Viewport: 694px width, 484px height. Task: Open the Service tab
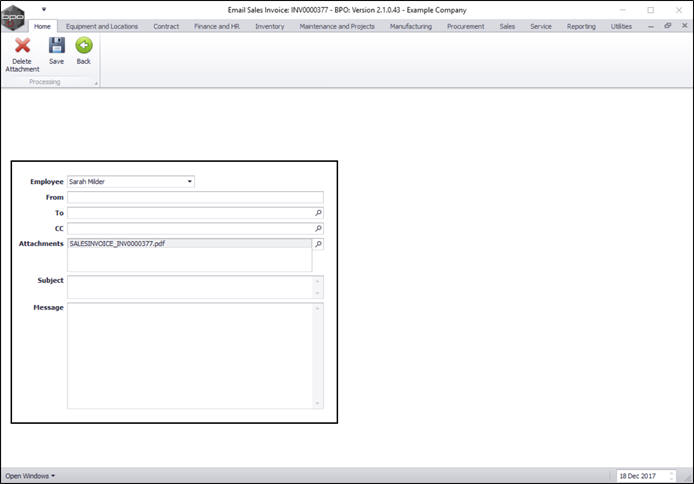pos(541,26)
